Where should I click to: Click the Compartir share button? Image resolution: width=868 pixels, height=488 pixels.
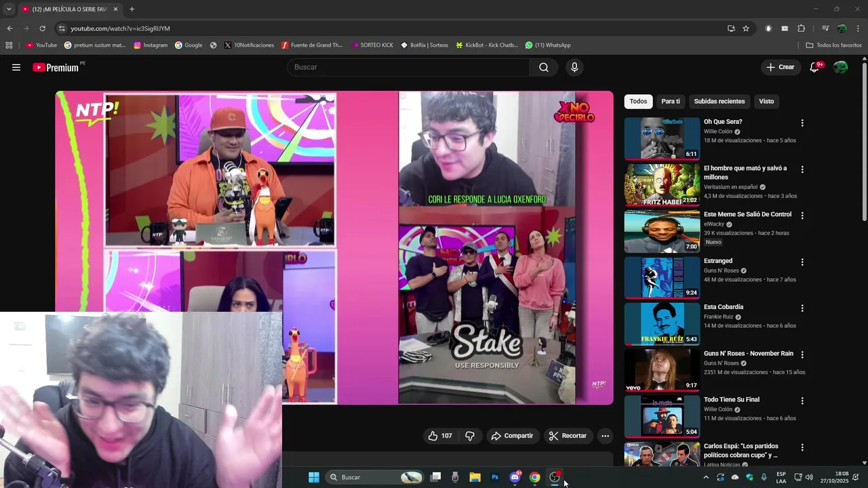[512, 436]
